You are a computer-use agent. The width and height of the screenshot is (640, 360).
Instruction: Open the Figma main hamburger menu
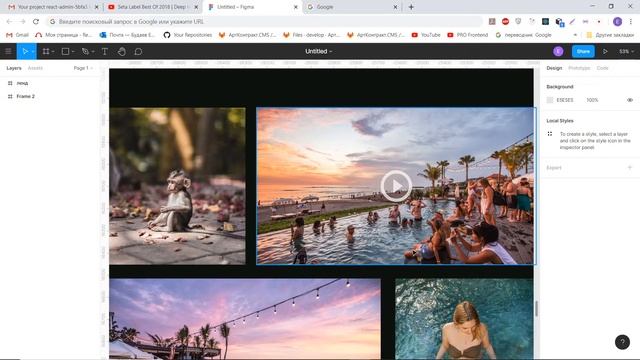pyautogui.click(x=8, y=51)
